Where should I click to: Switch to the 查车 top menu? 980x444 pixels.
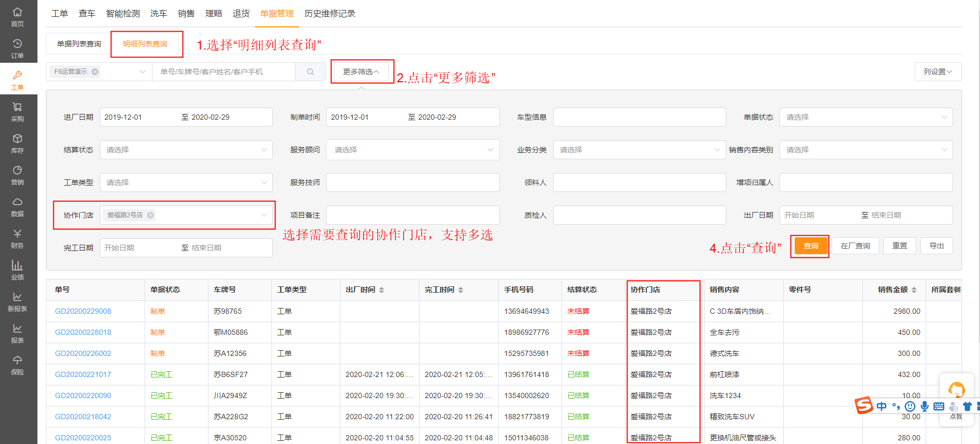pos(87,14)
